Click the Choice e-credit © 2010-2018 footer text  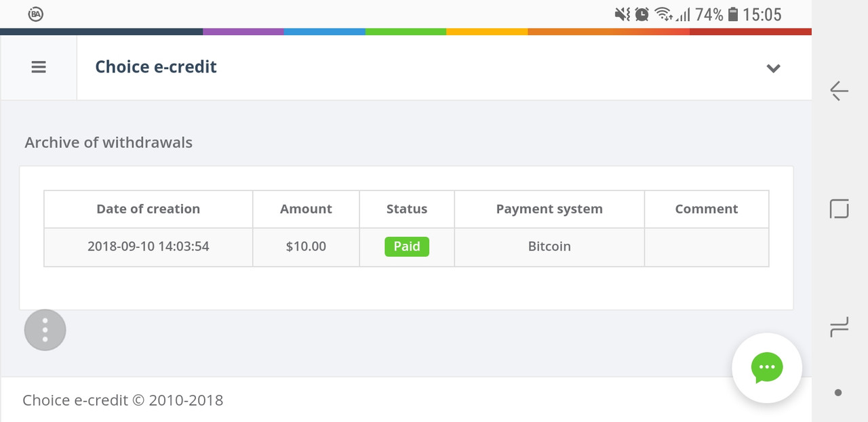coord(123,400)
